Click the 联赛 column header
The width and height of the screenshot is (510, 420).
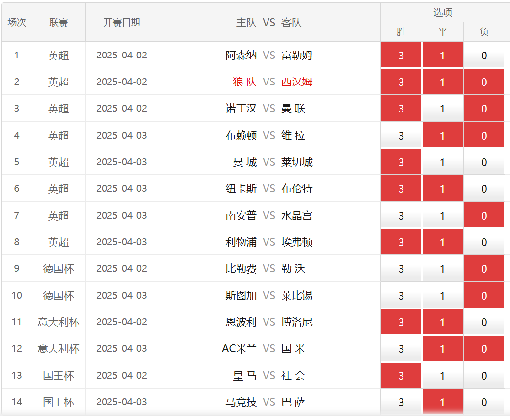point(58,23)
